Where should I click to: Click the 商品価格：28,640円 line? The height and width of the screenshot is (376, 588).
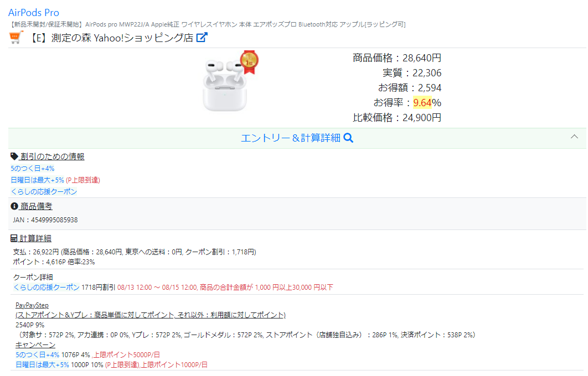[x=397, y=58]
